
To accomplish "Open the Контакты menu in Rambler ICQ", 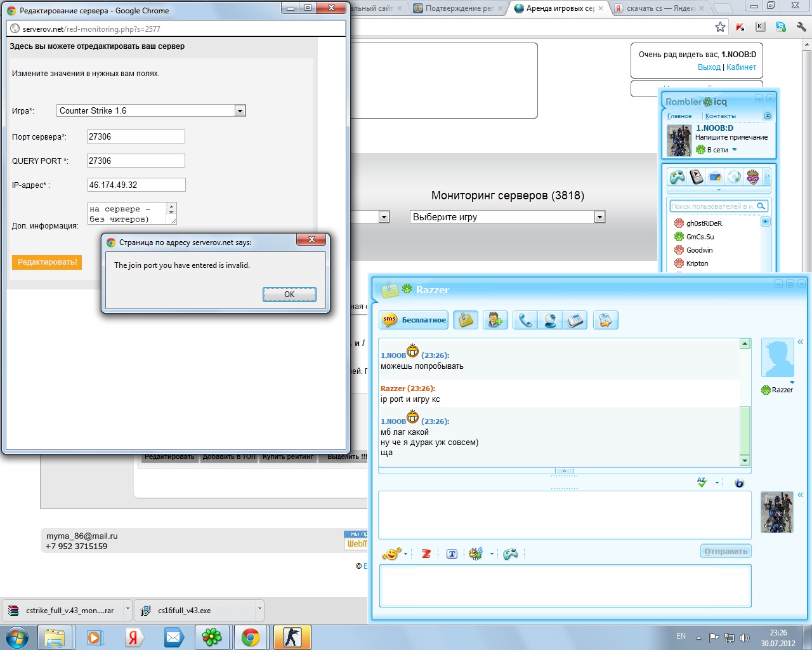I will pyautogui.click(x=721, y=116).
